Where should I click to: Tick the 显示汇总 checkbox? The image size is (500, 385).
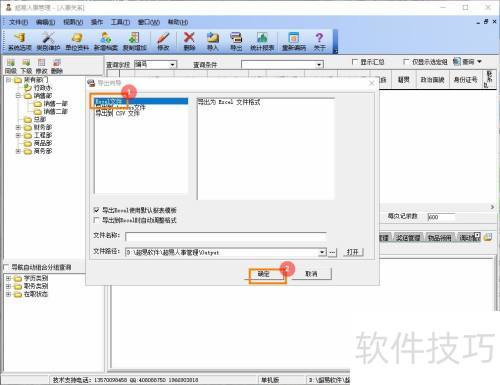point(355,62)
